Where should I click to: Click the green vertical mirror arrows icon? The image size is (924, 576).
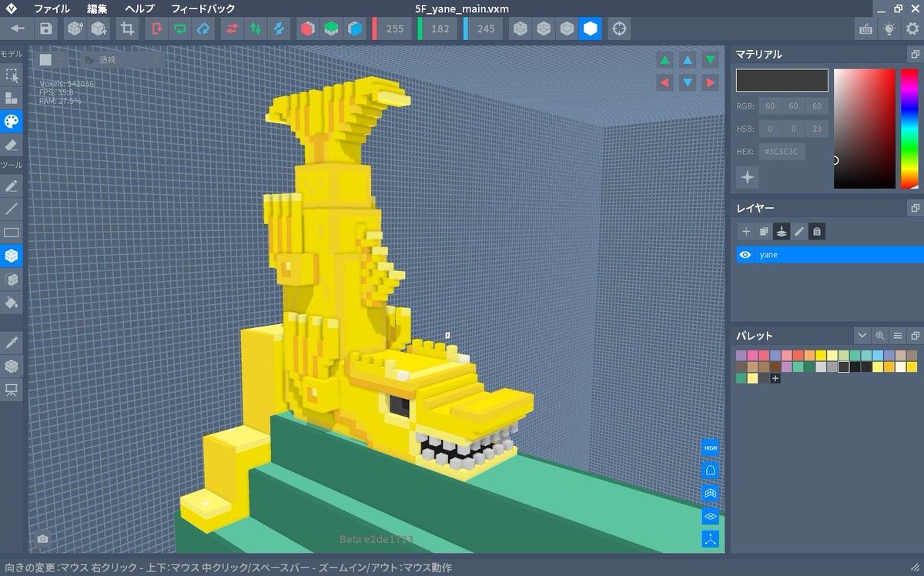(x=254, y=28)
